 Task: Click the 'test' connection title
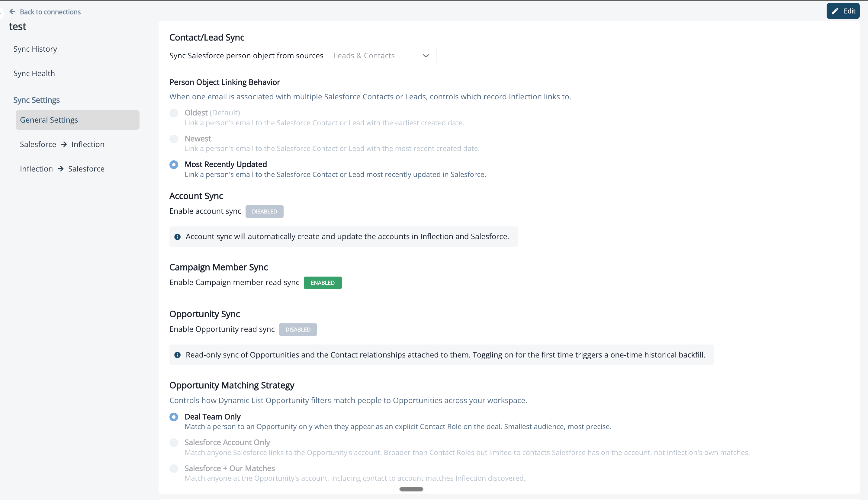pos(18,27)
